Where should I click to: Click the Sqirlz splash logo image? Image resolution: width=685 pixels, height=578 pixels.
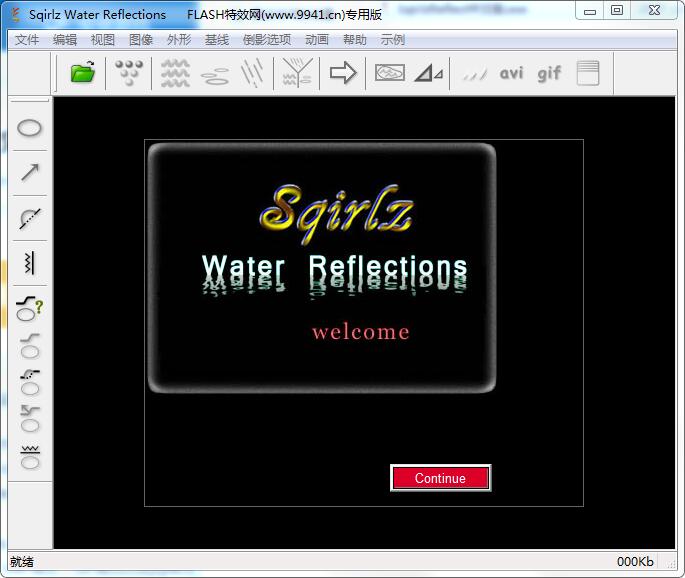(336, 214)
